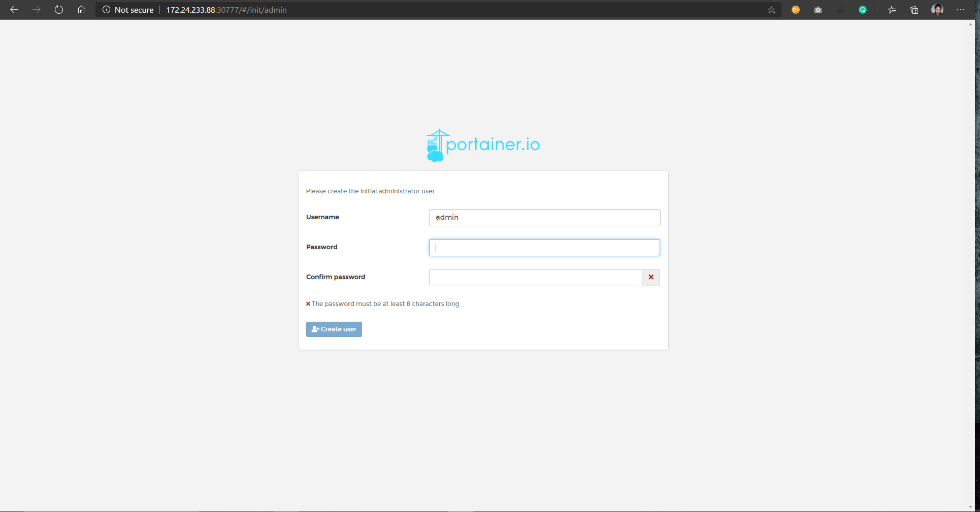980x512 pixels.
Task: Click the Password label
Action: 321,247
